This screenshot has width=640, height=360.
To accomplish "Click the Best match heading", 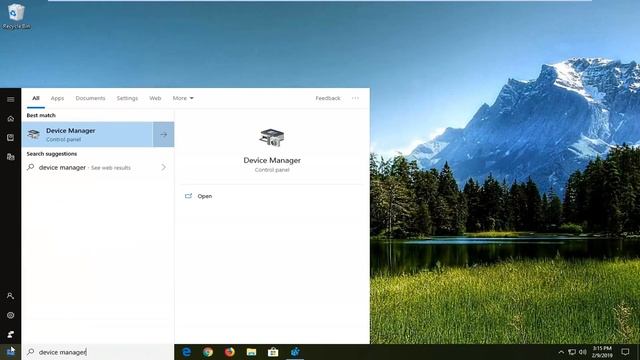I will coord(41,116).
